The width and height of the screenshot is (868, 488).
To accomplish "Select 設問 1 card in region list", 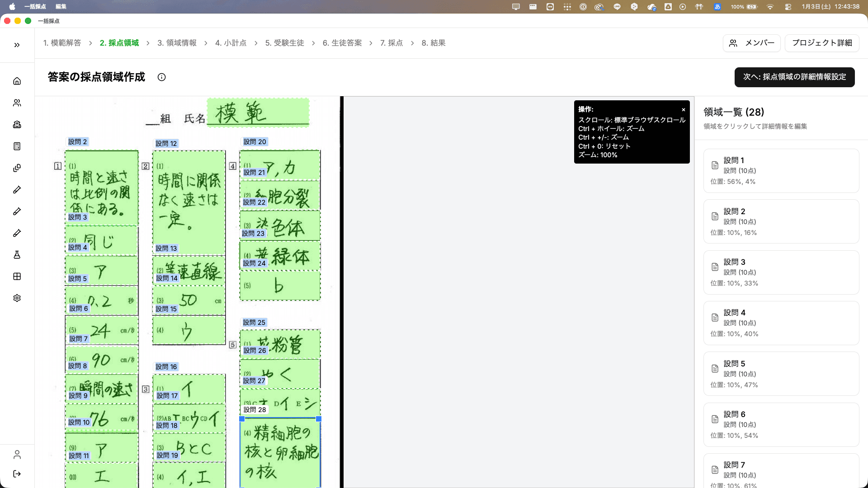I will (x=781, y=171).
